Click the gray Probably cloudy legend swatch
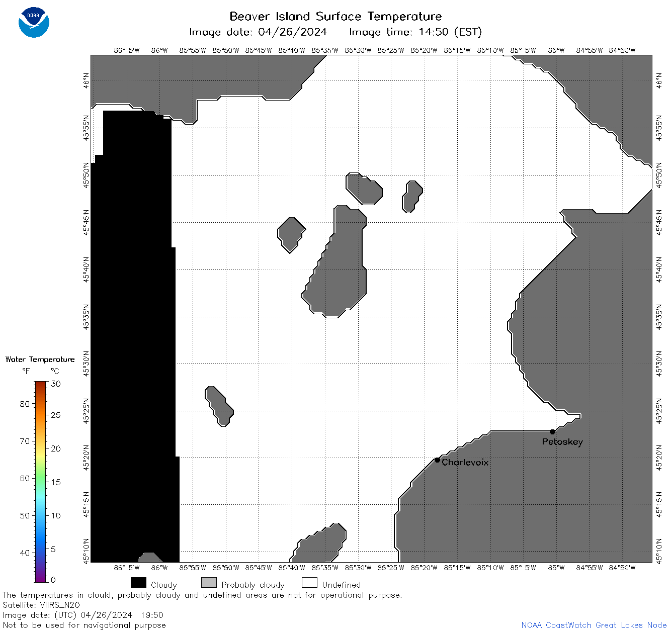672x633 pixels. click(x=209, y=583)
